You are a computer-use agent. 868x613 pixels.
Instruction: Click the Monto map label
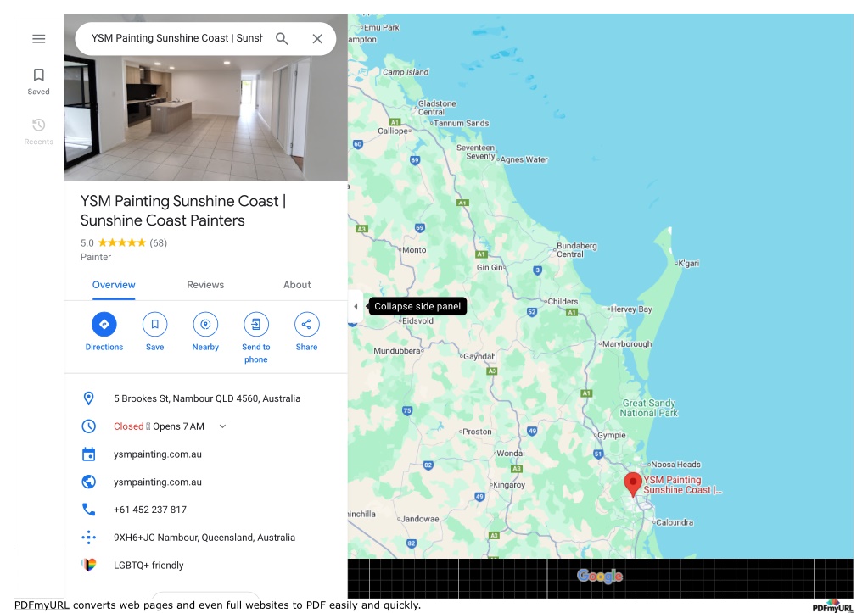tap(414, 250)
